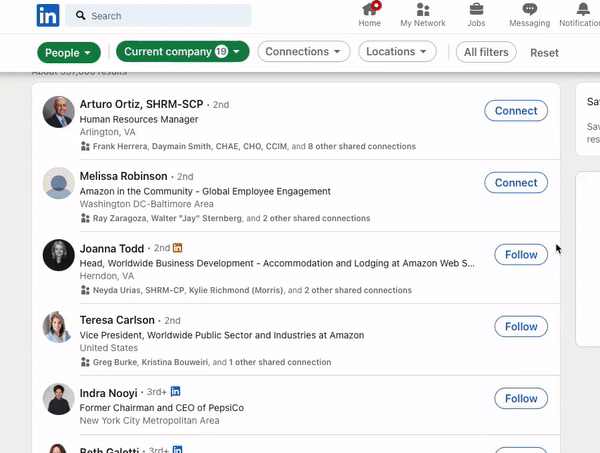The image size is (600, 453).
Task: Follow Joanna Todd
Action: [x=521, y=254]
